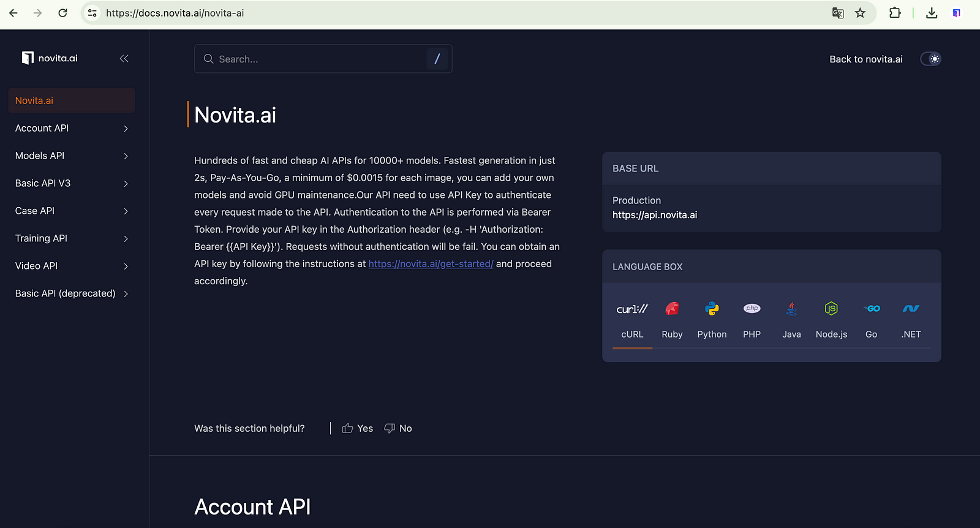The image size is (980, 528).
Task: Click the Go tab label
Action: [871, 334]
